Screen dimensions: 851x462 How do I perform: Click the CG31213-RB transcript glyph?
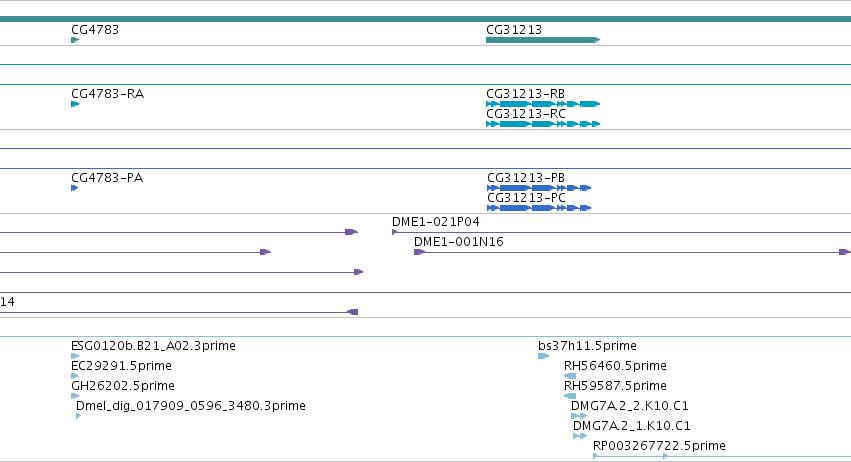click(543, 104)
